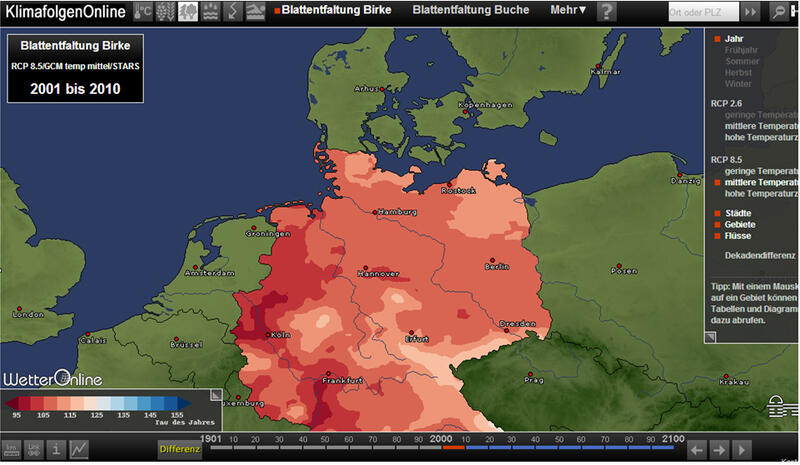The width and height of the screenshot is (800, 465).
Task: Toggle the Flüsse rivers layer
Action: coord(740,237)
